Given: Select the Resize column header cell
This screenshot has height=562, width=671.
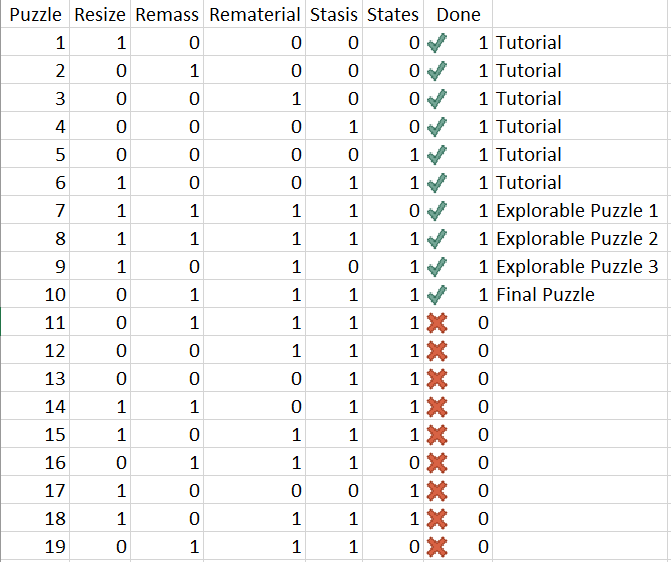Looking at the screenshot, I should (x=100, y=15).
